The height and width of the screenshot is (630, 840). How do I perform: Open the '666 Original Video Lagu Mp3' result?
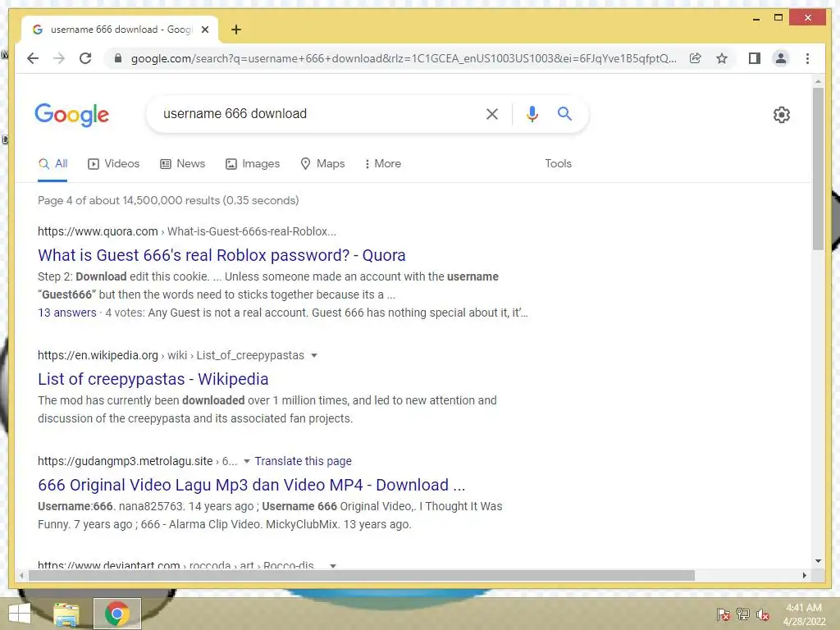coord(251,485)
